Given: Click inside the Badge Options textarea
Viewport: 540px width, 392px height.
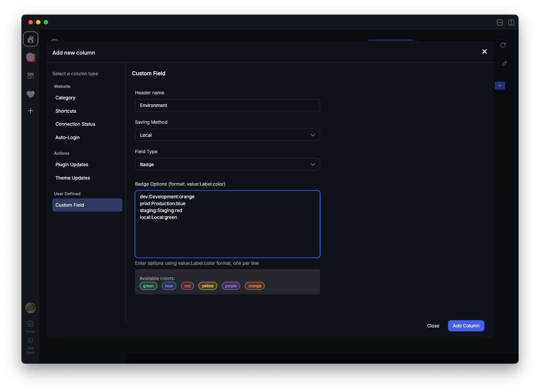Looking at the screenshot, I should click(227, 237).
